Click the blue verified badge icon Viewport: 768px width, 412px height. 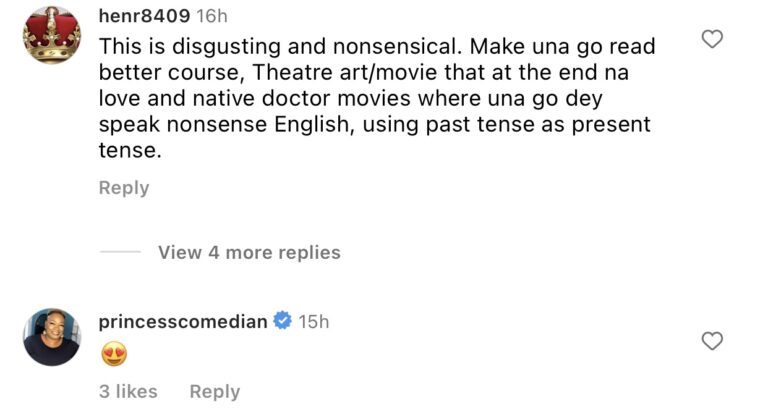click(x=283, y=321)
